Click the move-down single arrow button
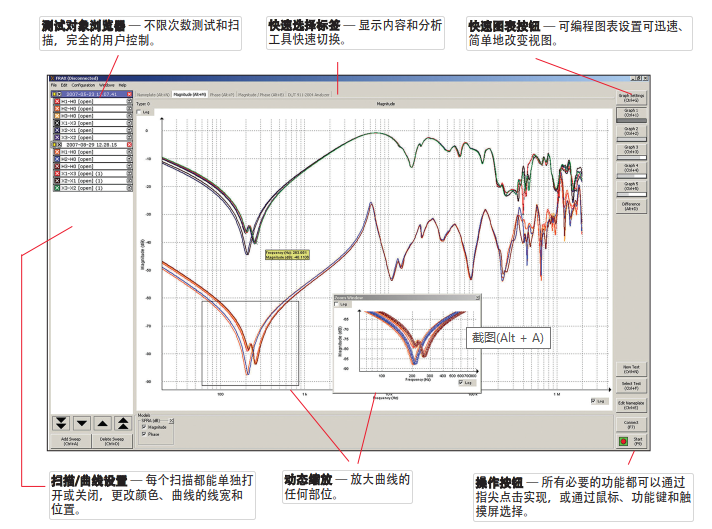The height and width of the screenshot is (529, 712). 81,423
